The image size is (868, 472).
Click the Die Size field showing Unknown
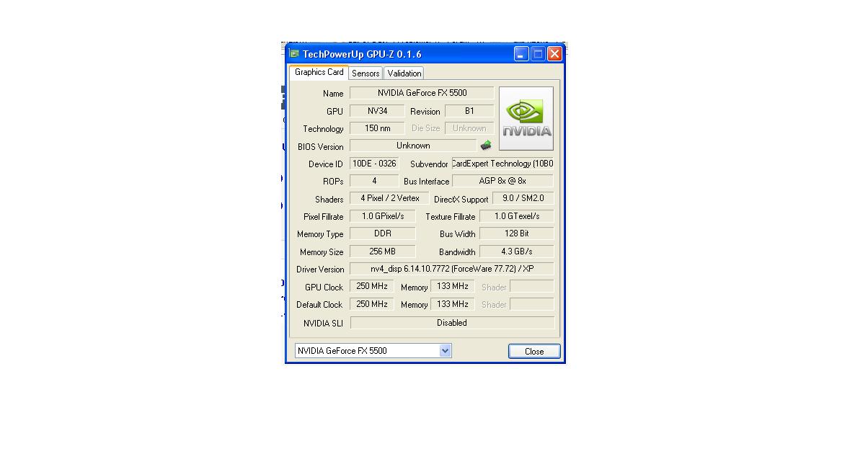[x=469, y=128]
